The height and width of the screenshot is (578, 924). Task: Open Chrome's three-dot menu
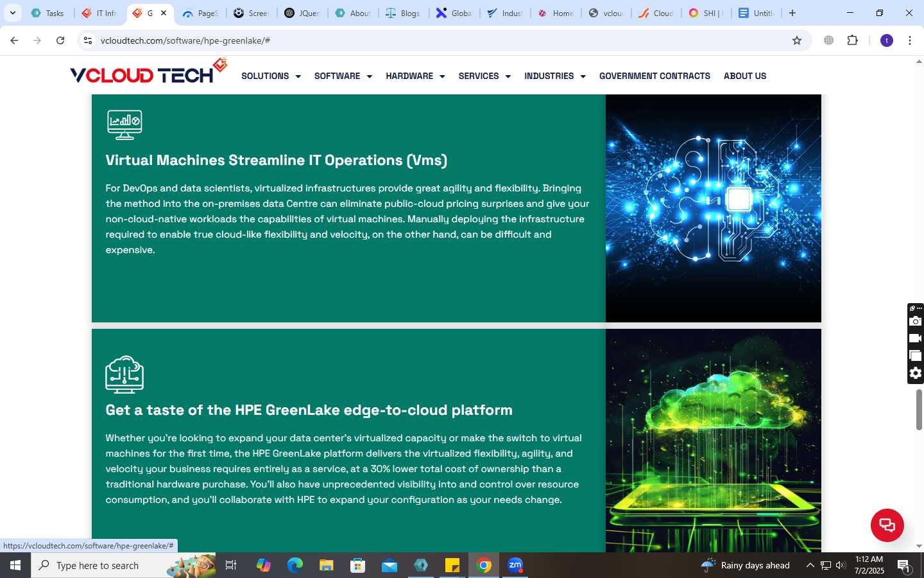click(910, 40)
